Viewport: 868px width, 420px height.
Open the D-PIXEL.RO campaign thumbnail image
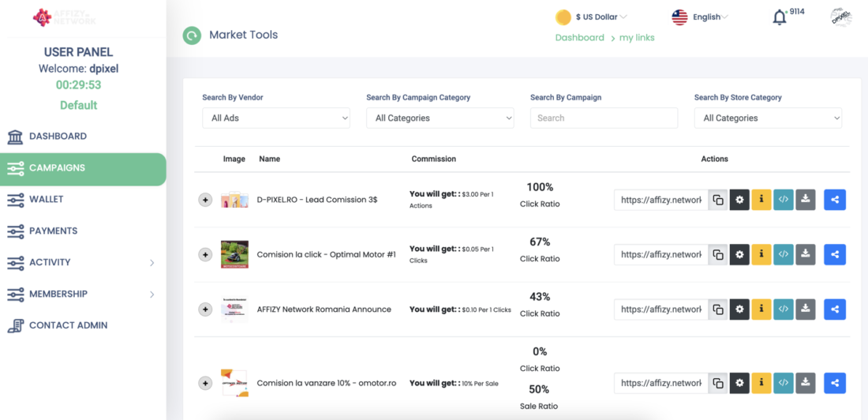(234, 200)
